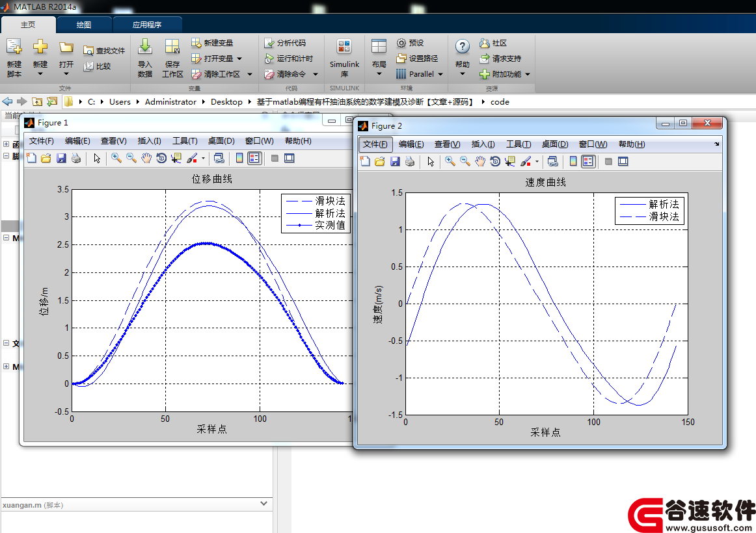
Task: Click 新建变量 new variable button
Action: [x=212, y=43]
